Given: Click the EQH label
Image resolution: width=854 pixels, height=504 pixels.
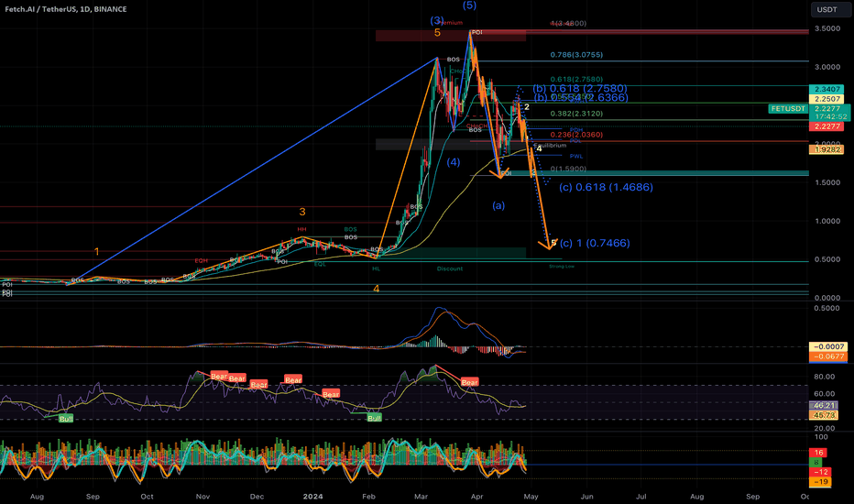Looking at the screenshot, I should click(x=201, y=261).
